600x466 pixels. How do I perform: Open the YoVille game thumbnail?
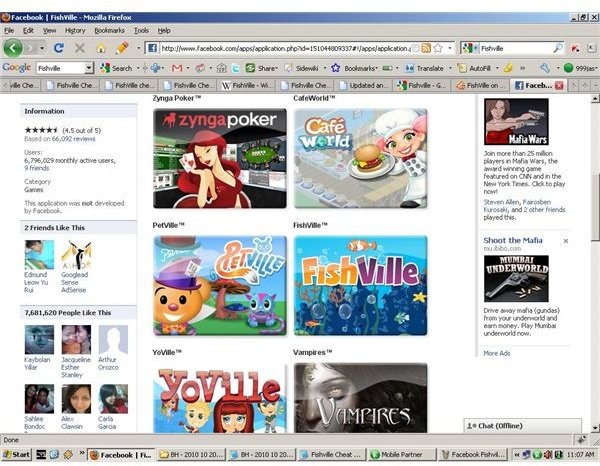click(220, 398)
